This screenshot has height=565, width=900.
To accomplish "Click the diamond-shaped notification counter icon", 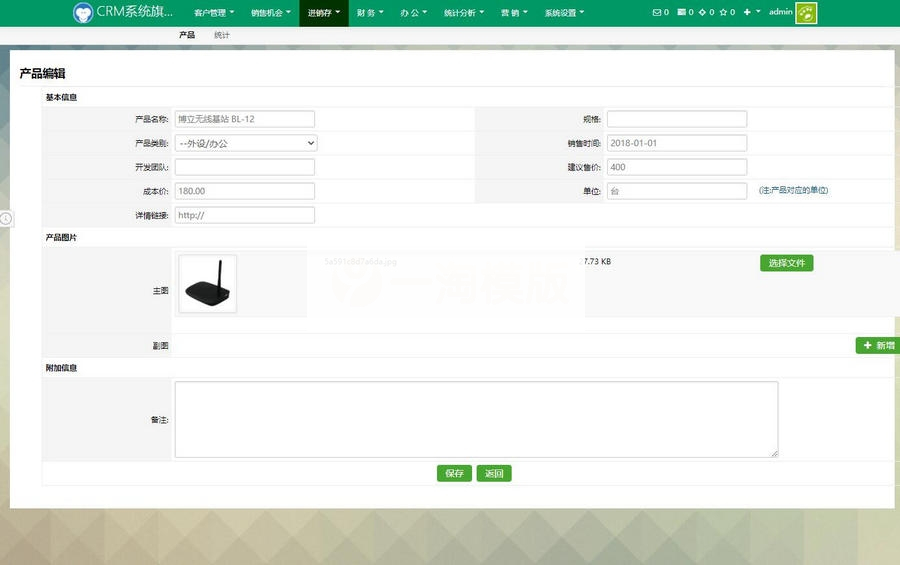I will click(x=702, y=13).
